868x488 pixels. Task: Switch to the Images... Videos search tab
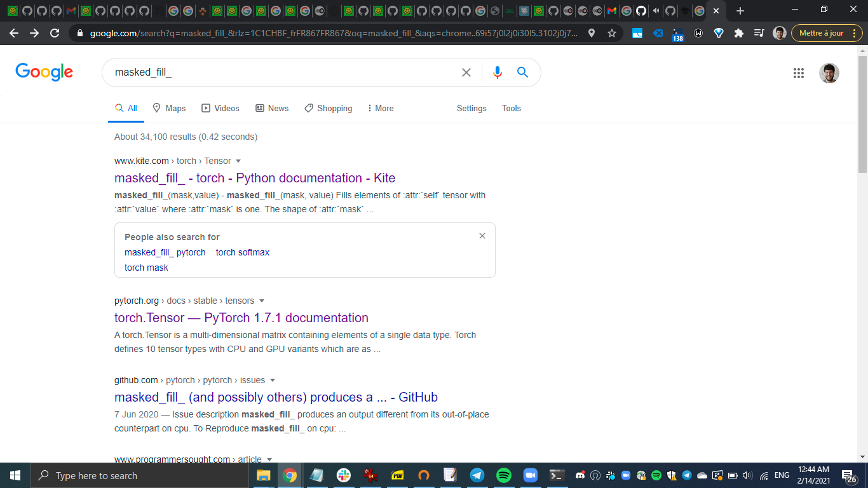220,108
